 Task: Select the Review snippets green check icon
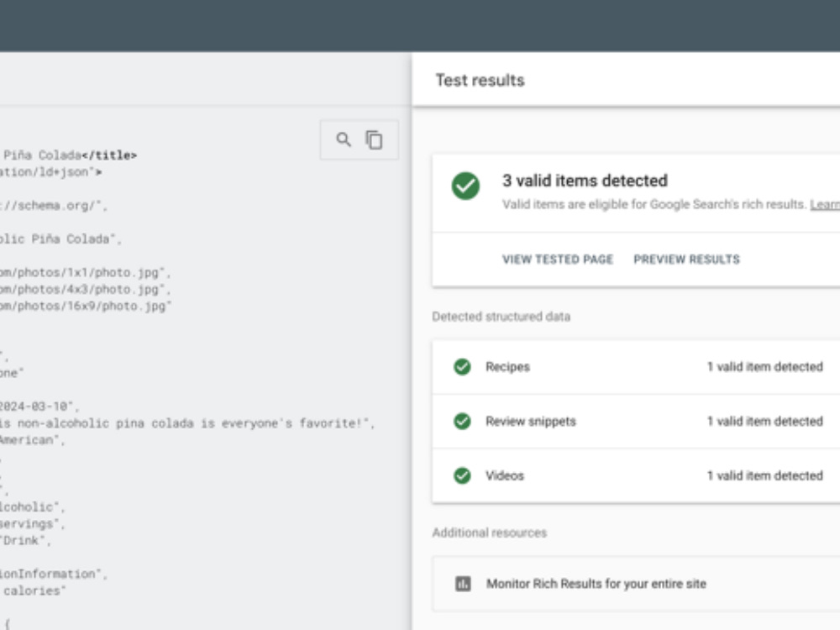point(462,422)
